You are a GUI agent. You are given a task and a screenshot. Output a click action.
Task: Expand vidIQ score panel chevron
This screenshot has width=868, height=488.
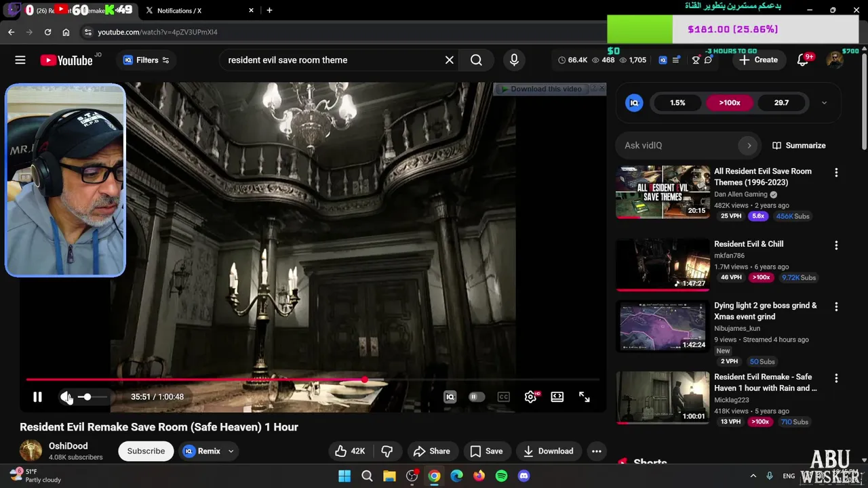[824, 102]
